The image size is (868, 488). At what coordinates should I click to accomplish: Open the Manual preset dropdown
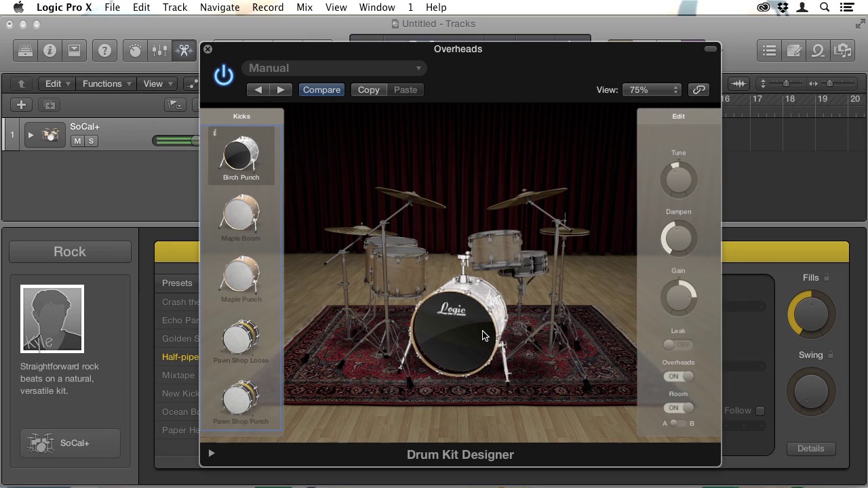click(334, 68)
